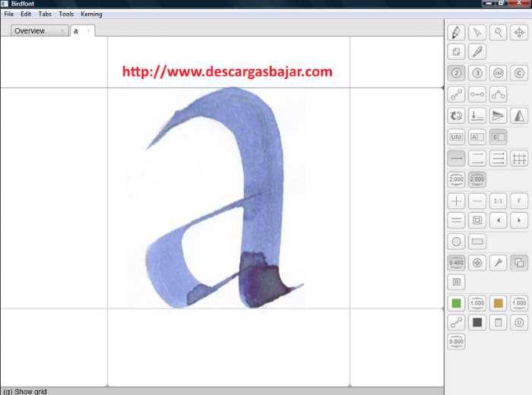Toggle the three-arrow guide lines button

tap(498, 158)
